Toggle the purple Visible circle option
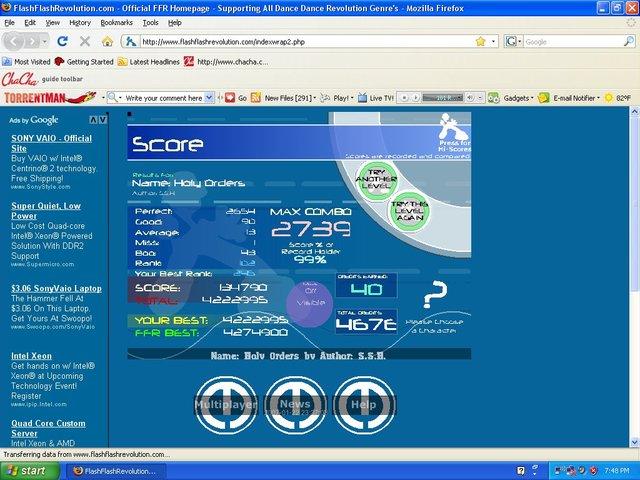This screenshot has width=640, height=480. (x=310, y=302)
